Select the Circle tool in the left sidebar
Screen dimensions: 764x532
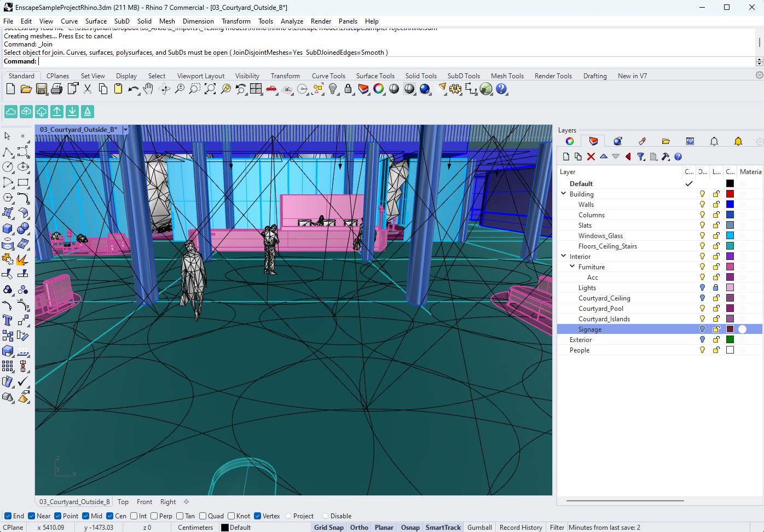(x=8, y=167)
